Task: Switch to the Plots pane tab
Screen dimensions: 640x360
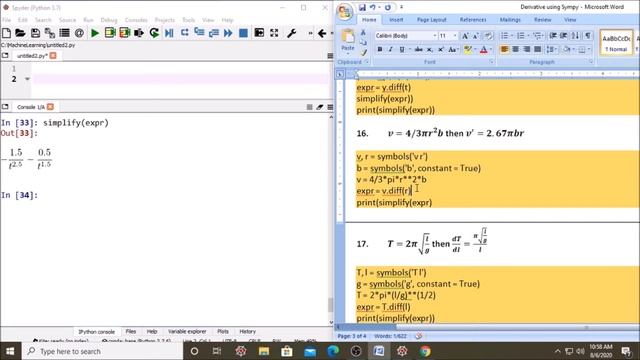Action: 223,332
